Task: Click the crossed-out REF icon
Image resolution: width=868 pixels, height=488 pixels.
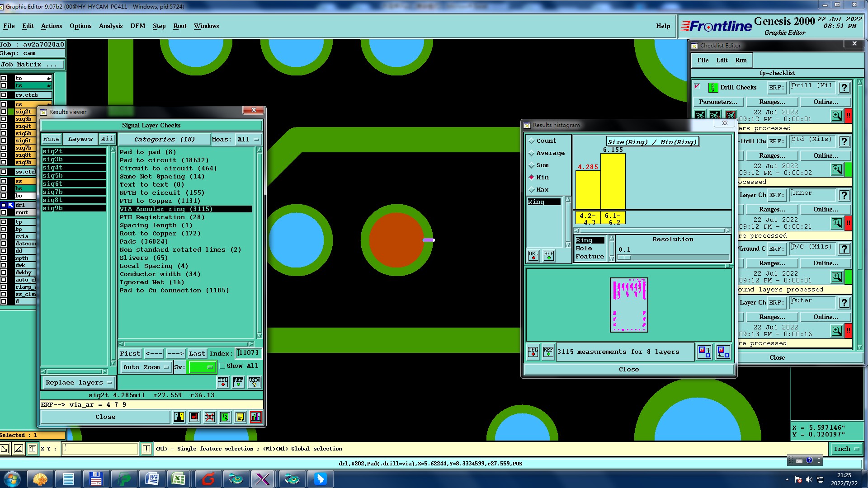Action: coord(210,417)
